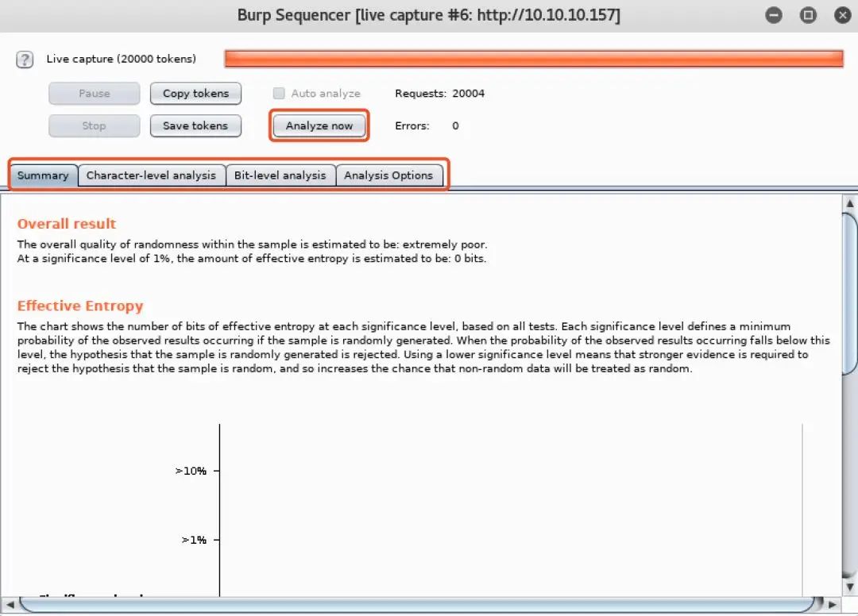
Task: Enable the Auto analyze checkbox
Action: (x=279, y=94)
